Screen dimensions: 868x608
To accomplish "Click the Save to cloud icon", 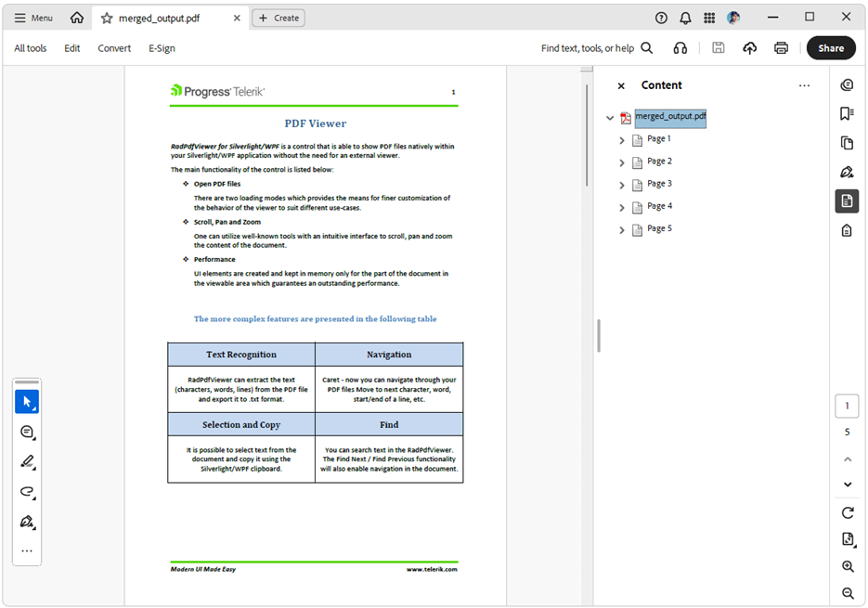I will tap(749, 47).
